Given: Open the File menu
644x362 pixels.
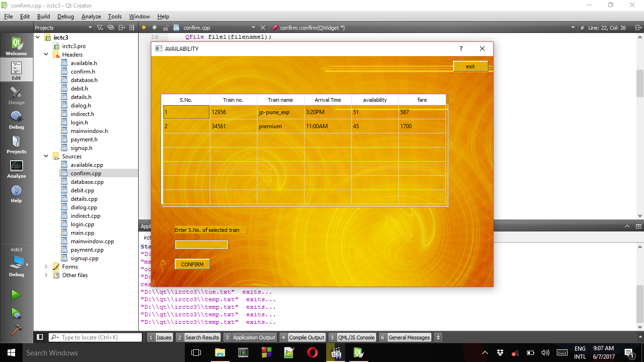Looking at the screenshot, I should [8, 16].
